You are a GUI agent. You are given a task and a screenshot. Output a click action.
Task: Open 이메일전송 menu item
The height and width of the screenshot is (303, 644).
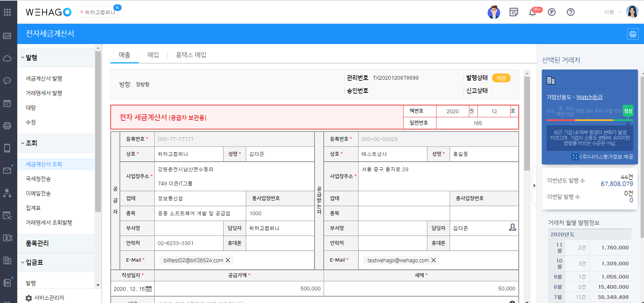point(38,194)
